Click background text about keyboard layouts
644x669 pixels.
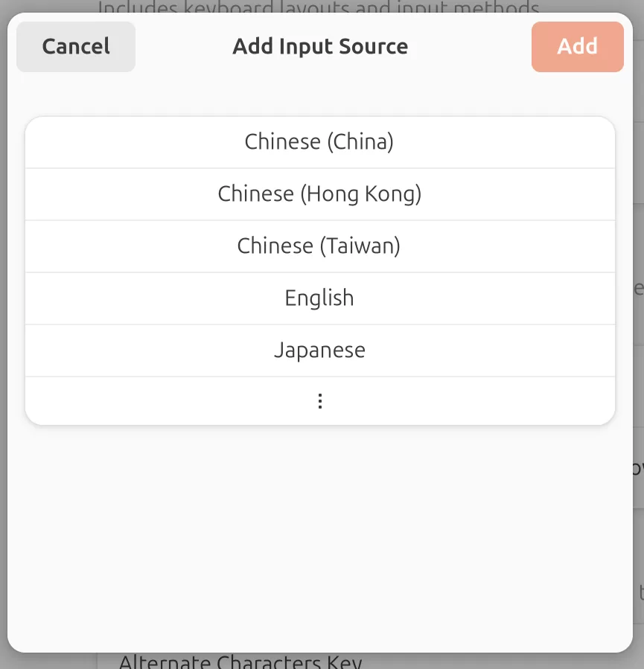pyautogui.click(x=319, y=7)
